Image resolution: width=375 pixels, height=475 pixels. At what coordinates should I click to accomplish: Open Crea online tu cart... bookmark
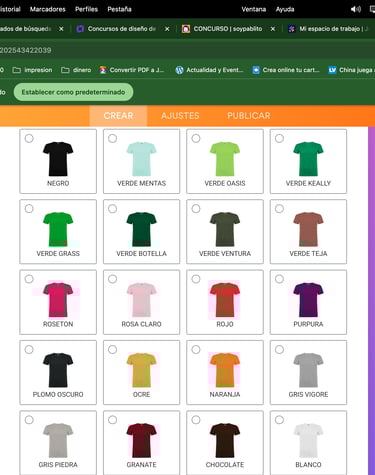pos(286,70)
